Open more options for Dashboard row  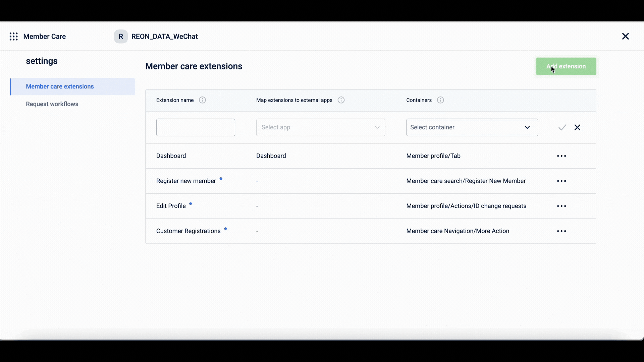coord(561,156)
